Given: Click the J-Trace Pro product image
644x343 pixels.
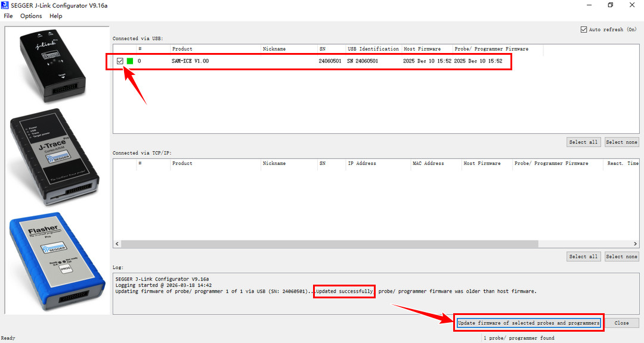Looking at the screenshot, I should [54, 157].
